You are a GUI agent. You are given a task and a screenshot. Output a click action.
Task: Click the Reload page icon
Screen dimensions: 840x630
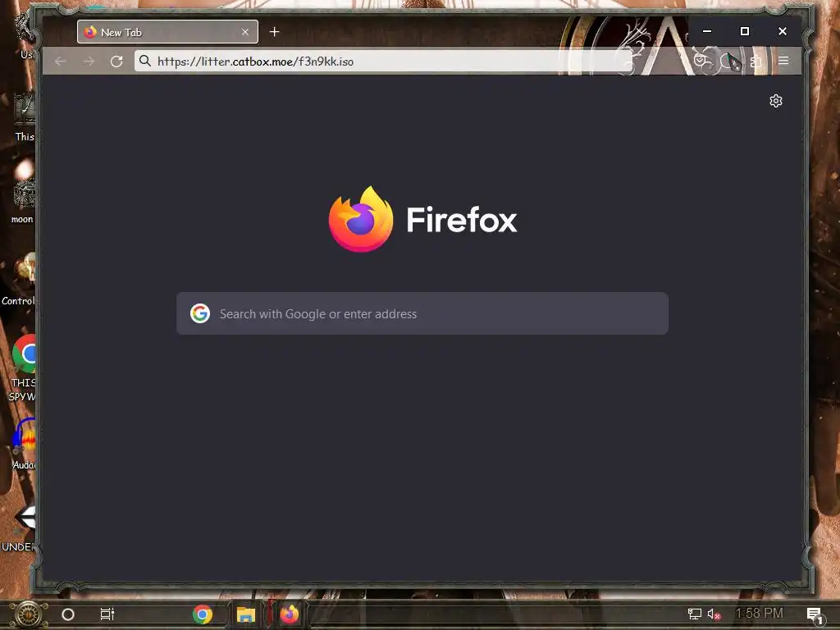click(x=116, y=61)
